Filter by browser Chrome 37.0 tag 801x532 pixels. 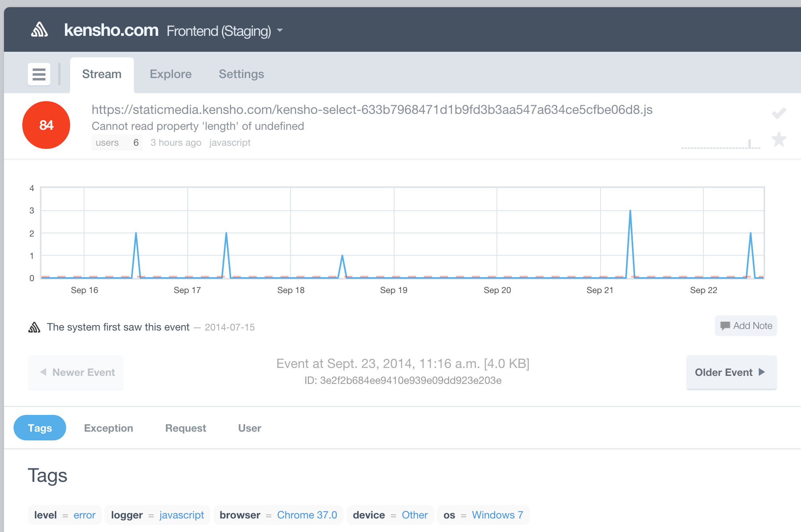[x=307, y=515]
